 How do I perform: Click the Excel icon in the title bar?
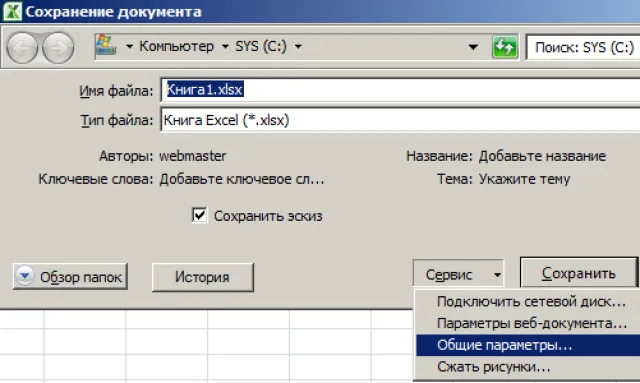click(x=12, y=11)
